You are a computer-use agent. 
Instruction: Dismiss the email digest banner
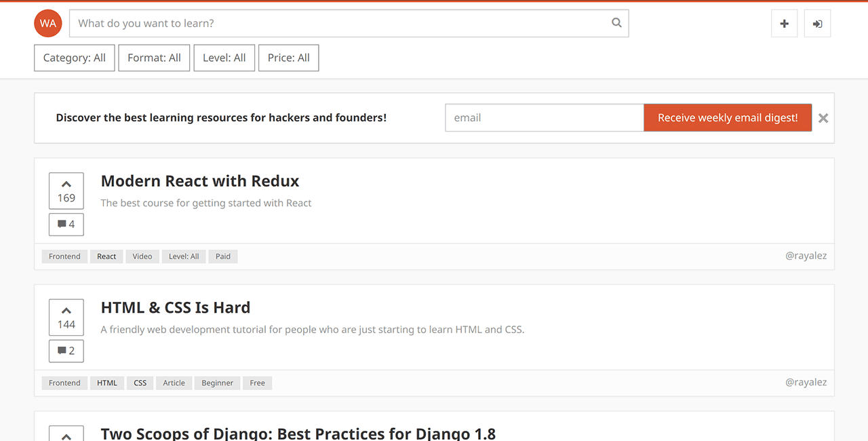coord(823,118)
